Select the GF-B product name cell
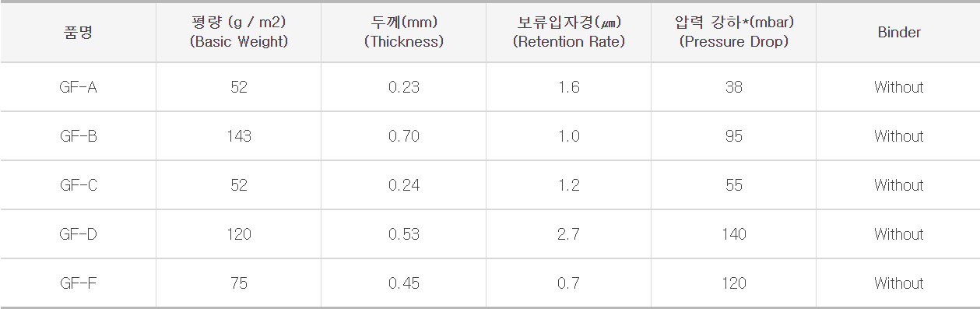The width and height of the screenshot is (980, 309). (x=78, y=136)
